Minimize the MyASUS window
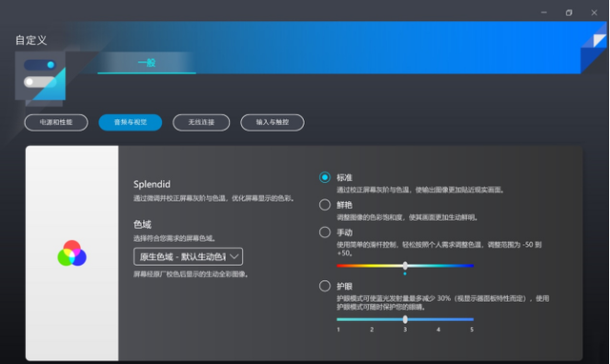Viewport: 610px width, 364px height. click(x=544, y=12)
